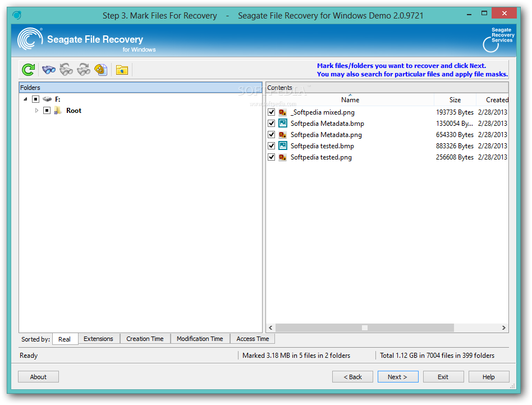Click the Up one folder icon
532x405 pixels.
(122, 70)
